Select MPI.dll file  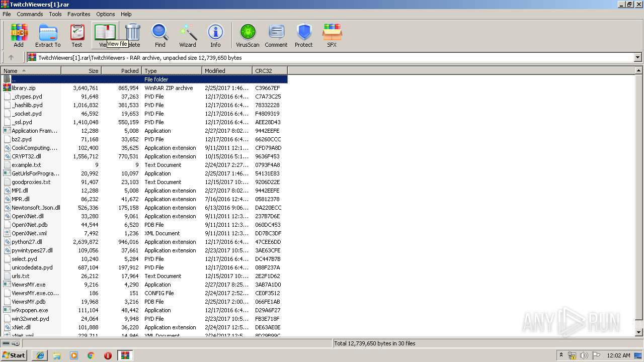tap(20, 191)
